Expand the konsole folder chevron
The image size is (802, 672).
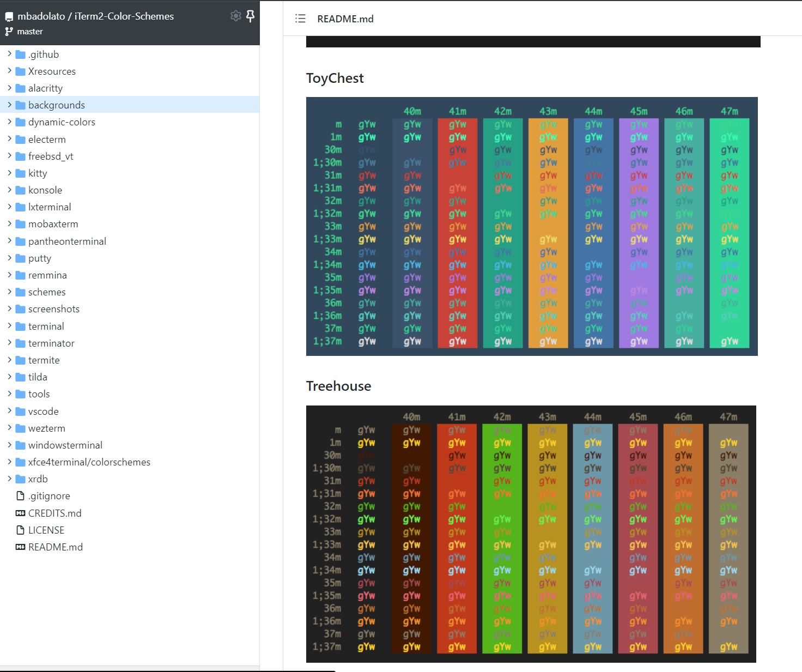coord(9,190)
